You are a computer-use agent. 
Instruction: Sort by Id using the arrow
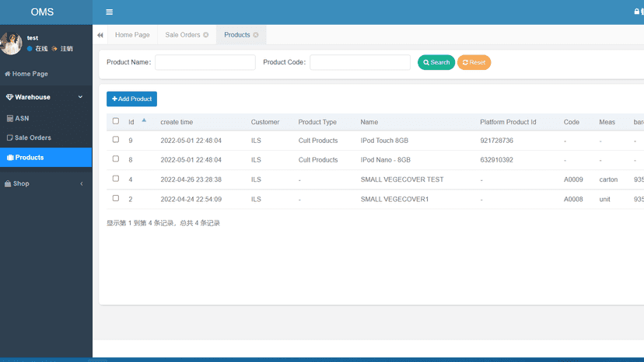pos(144,120)
